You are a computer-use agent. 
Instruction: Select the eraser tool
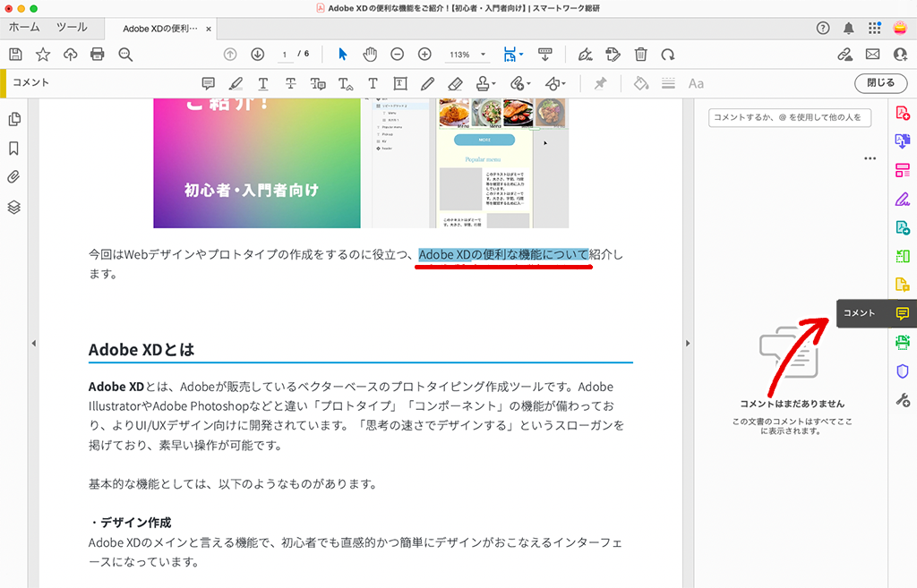click(x=455, y=83)
